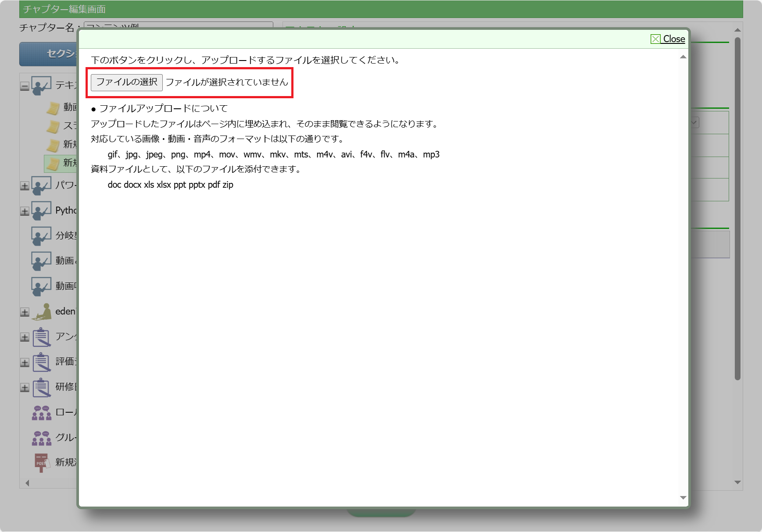Select the Pytho presentation board icon
The width and height of the screenshot is (762, 532).
click(41, 211)
